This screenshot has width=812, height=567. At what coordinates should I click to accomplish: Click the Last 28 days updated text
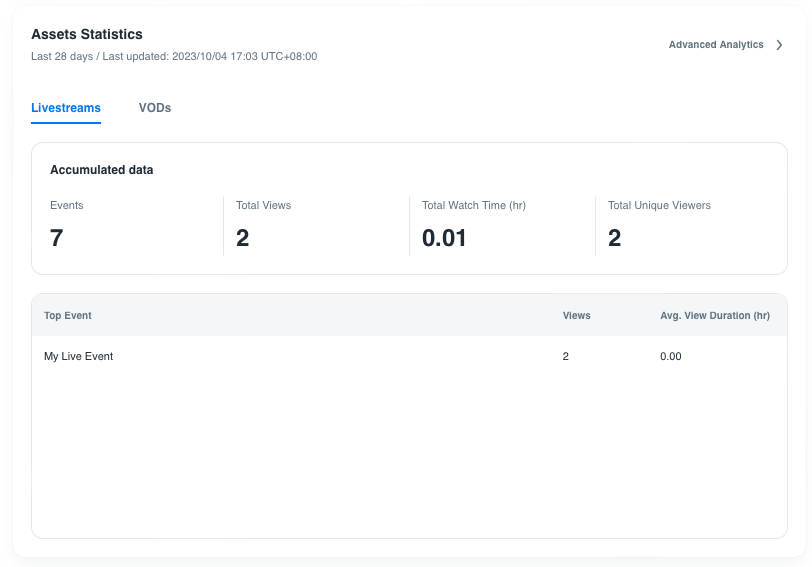pyautogui.click(x=174, y=57)
